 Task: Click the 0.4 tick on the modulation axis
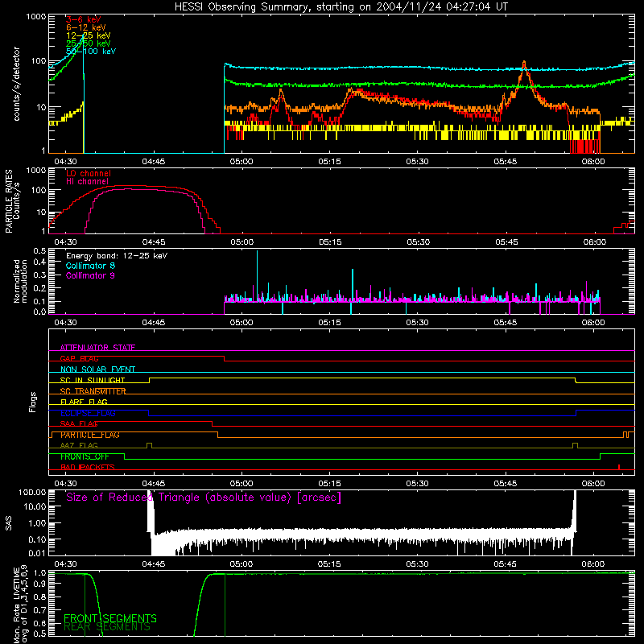[x=39, y=262]
